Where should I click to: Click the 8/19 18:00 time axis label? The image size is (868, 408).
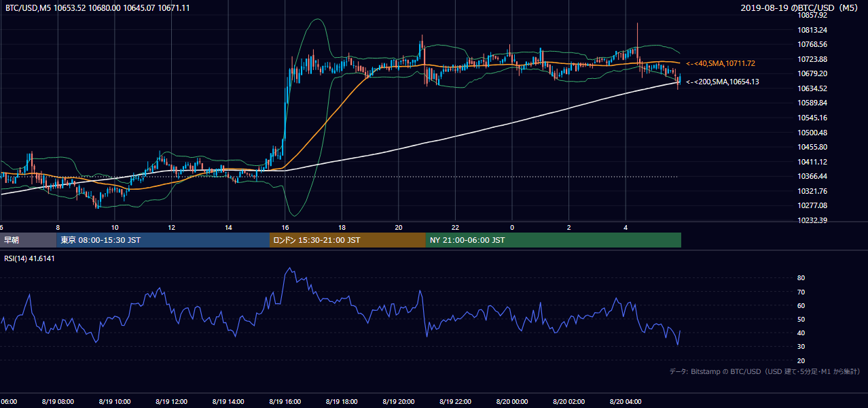point(341,402)
